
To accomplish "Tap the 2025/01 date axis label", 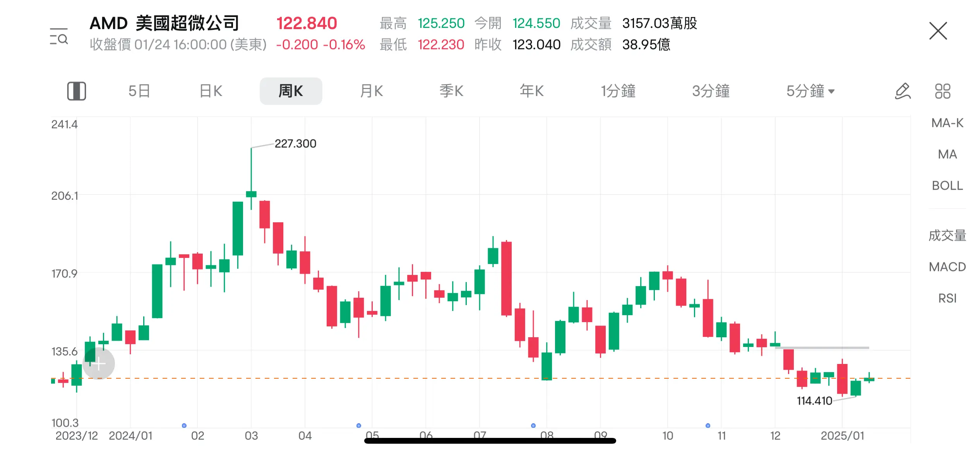I will pyautogui.click(x=843, y=436).
